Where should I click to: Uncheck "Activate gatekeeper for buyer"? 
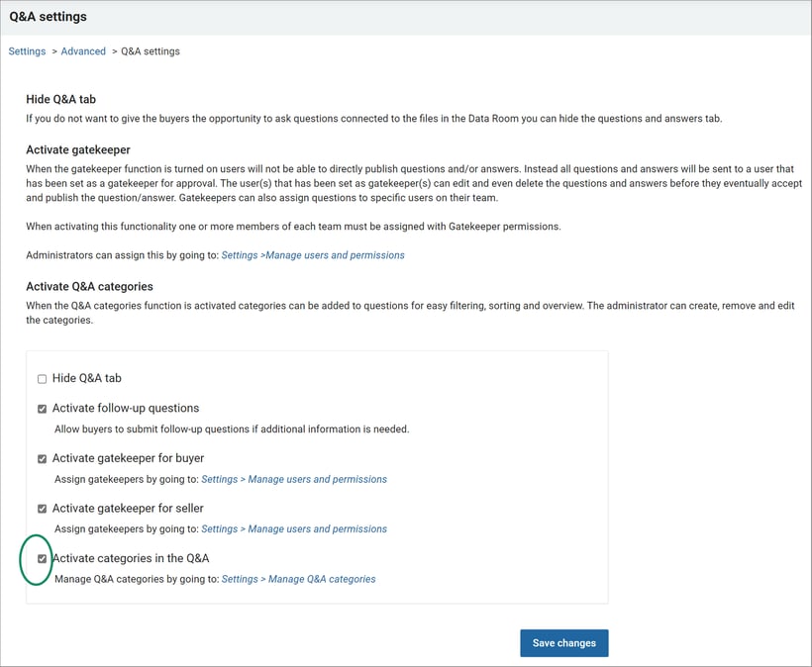point(42,458)
